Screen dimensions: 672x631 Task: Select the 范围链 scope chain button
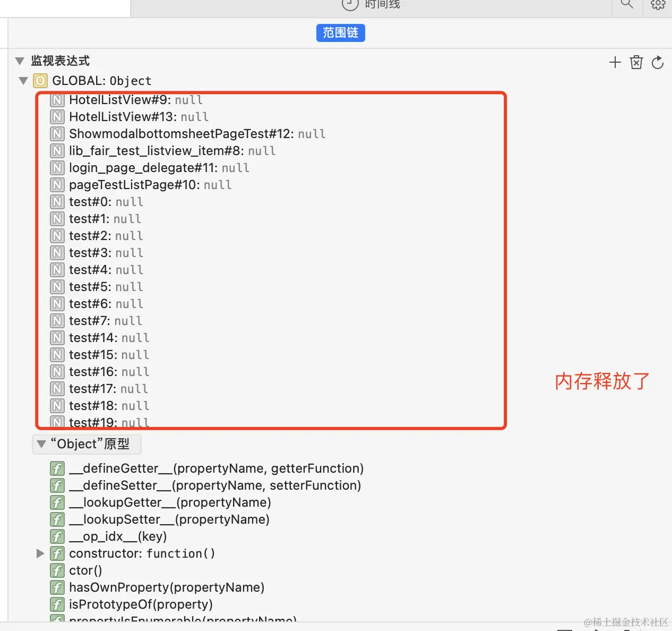coord(340,33)
